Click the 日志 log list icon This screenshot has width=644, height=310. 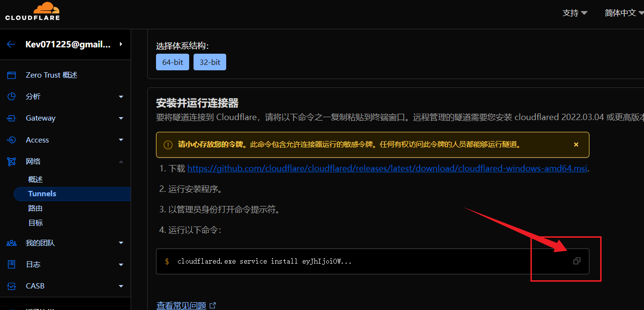coord(11,265)
